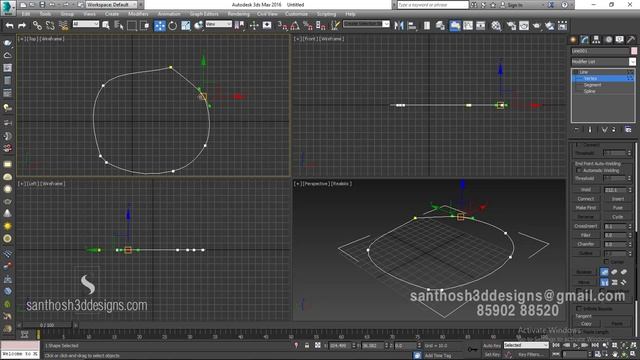The width and height of the screenshot is (640, 360).
Task: Choose the Rectangular Selection Region tool
Action: point(132,26)
